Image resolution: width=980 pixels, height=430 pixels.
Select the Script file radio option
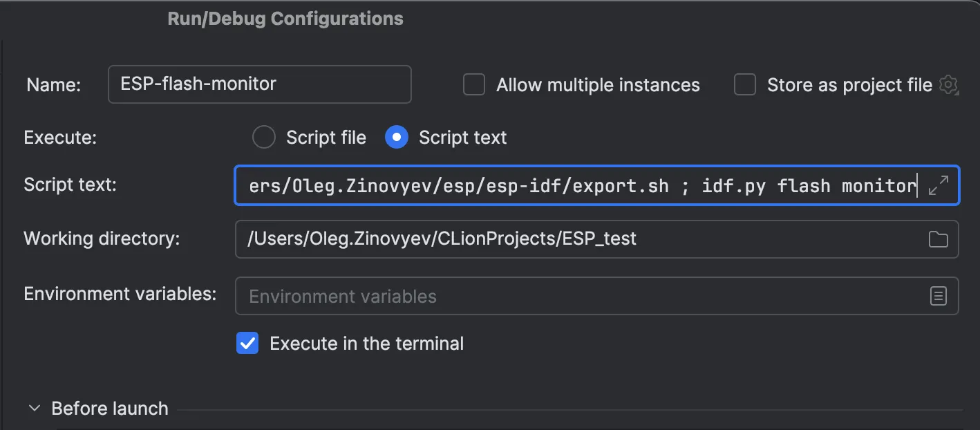(x=264, y=138)
